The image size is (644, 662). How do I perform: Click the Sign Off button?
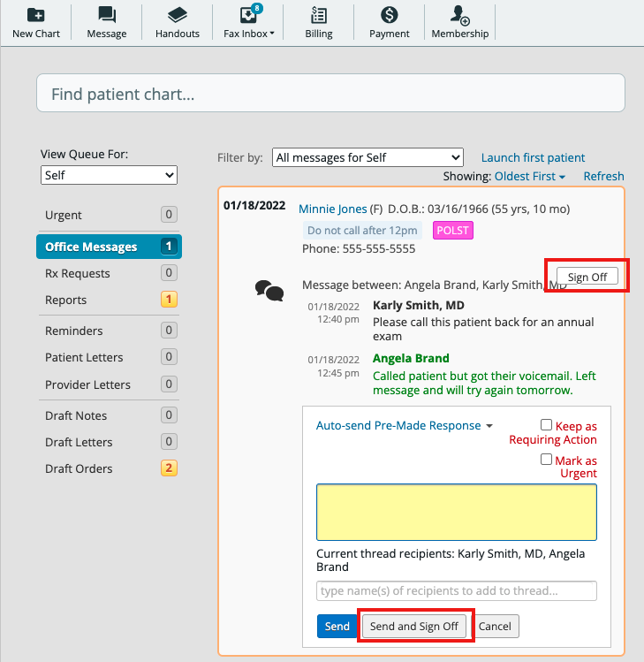[587, 277]
